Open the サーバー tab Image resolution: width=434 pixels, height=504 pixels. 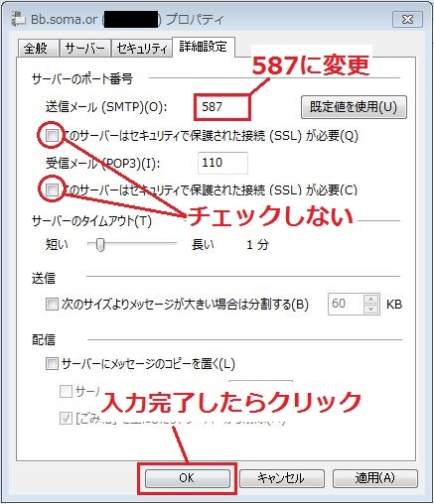click(84, 49)
